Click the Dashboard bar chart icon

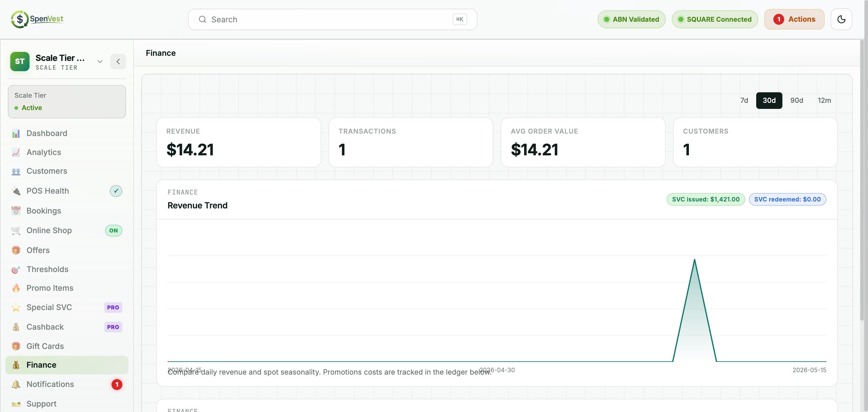(16, 134)
